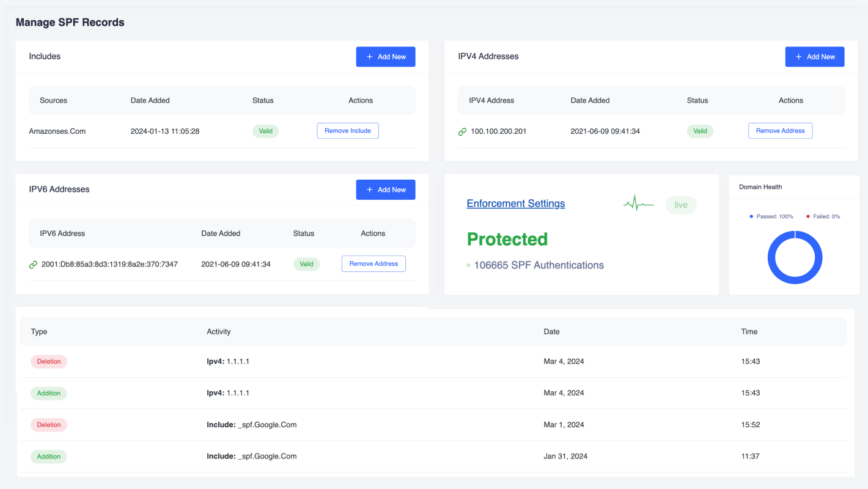The width and height of the screenshot is (868, 489).
Task: Click the blue Passed legend dot
Action: [x=751, y=216]
